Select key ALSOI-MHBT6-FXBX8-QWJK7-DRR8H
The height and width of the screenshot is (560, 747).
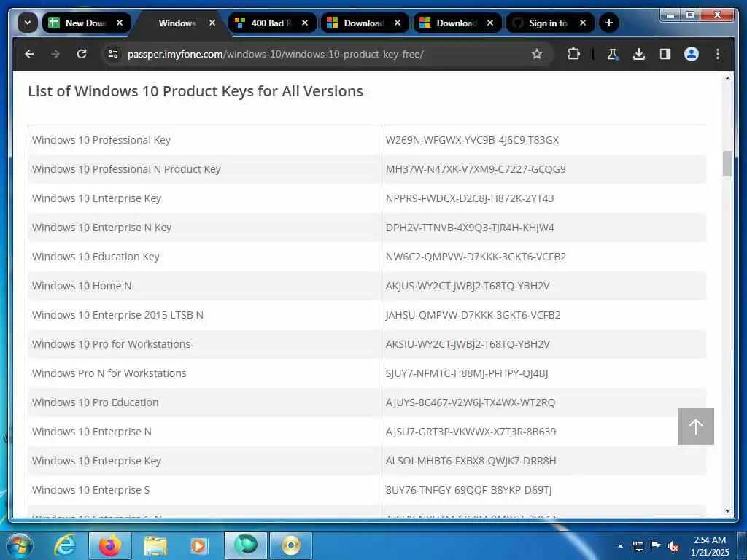[471, 461]
